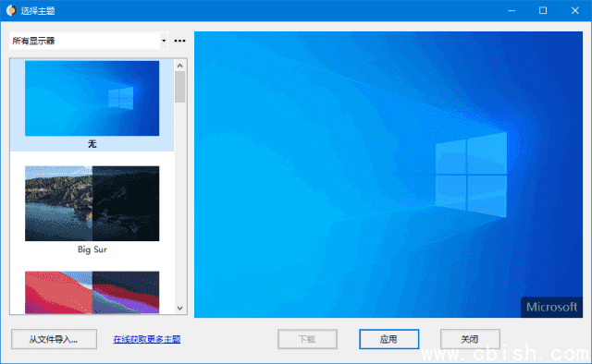Select the red abstract theme thumbnail
592x364 pixels.
coord(92,292)
